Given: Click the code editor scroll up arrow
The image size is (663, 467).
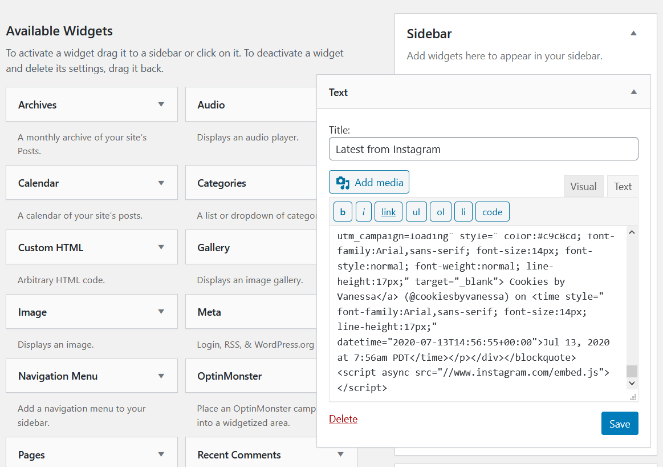Looking at the screenshot, I should [632, 232].
